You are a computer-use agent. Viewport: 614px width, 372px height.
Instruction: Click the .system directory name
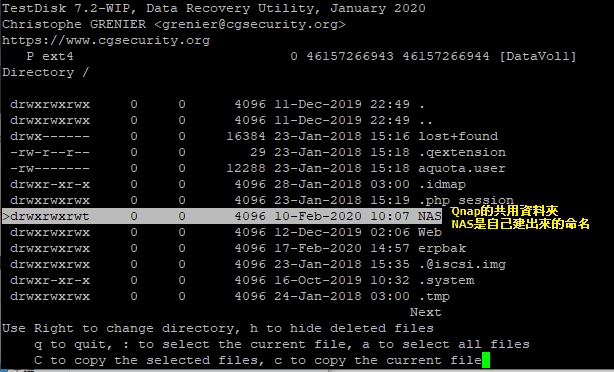pos(446,280)
